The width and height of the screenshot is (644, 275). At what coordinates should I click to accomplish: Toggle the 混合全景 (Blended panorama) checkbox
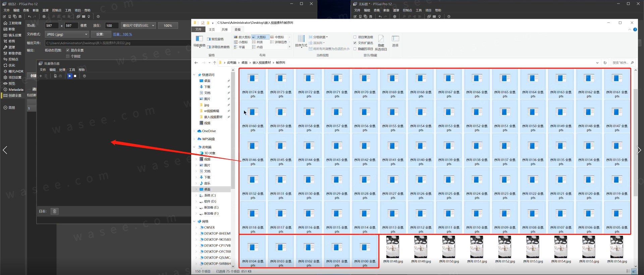coord(68,50)
